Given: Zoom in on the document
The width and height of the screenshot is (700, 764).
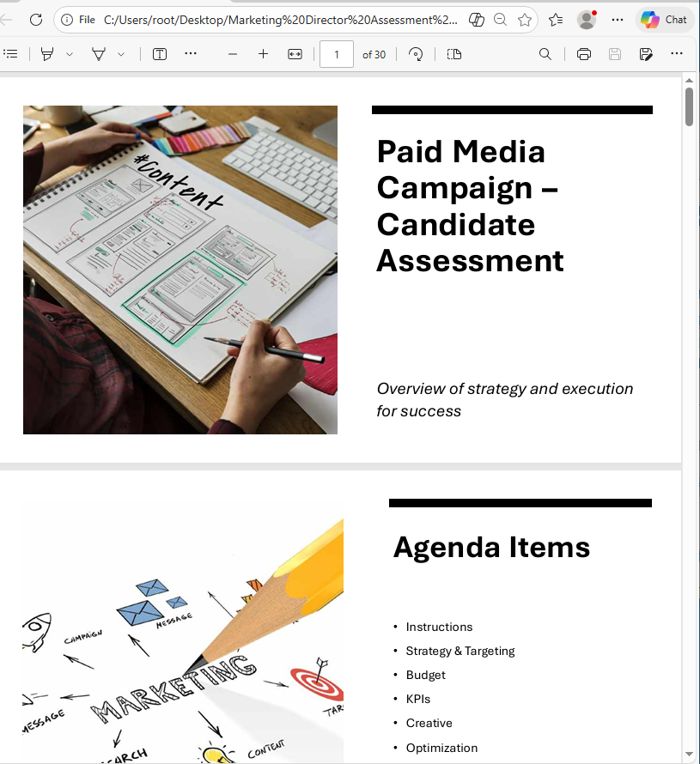Looking at the screenshot, I should (x=263, y=53).
